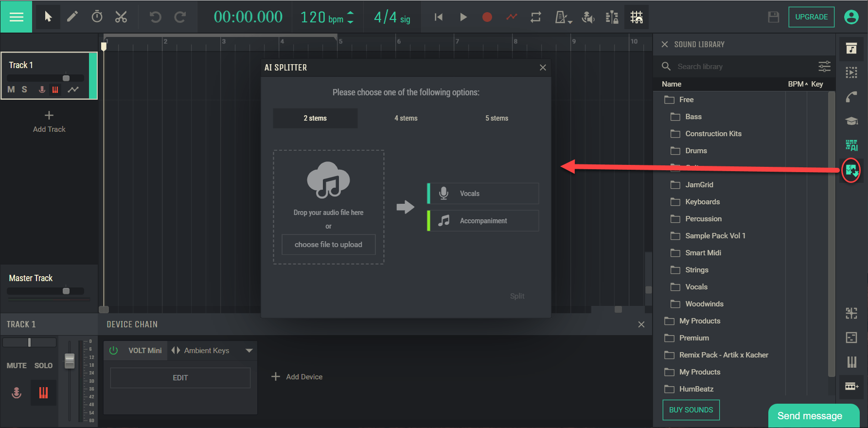Select the scissors split tool
Image resolution: width=868 pixels, height=428 pixels.
(x=121, y=17)
